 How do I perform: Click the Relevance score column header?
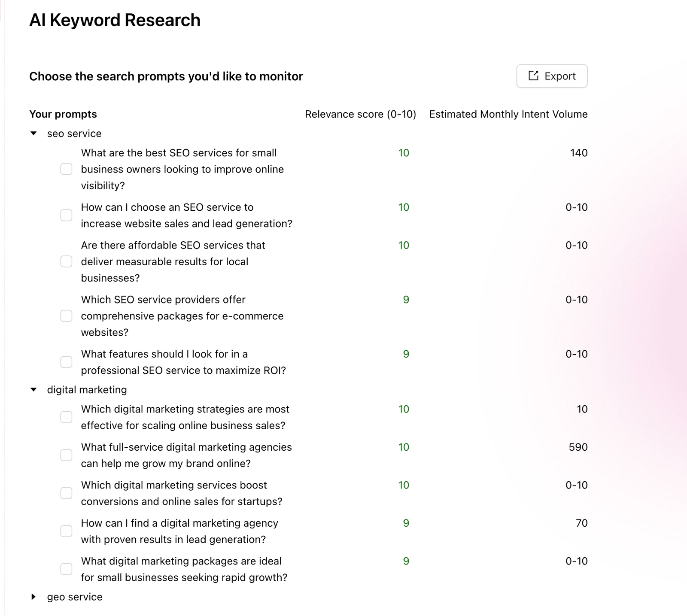(360, 114)
